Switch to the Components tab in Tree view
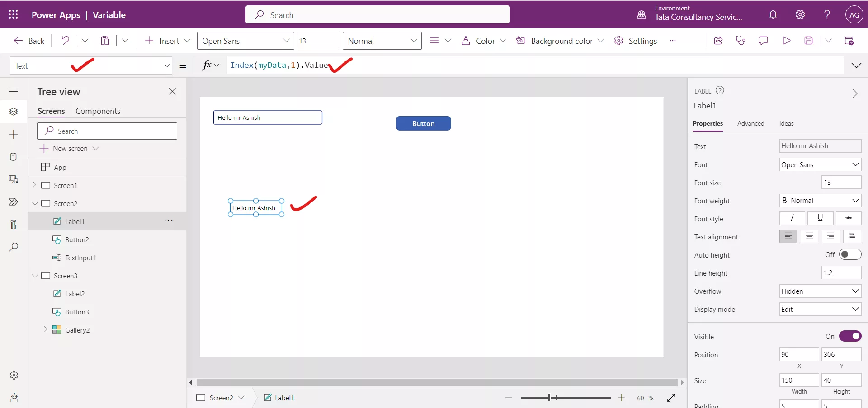This screenshot has height=408, width=868. tap(98, 111)
